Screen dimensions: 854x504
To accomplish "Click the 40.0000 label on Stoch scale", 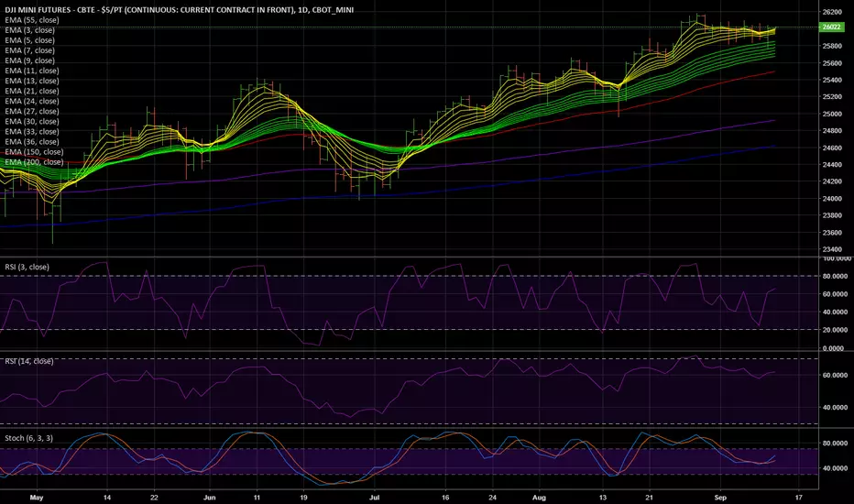I will click(x=835, y=468).
